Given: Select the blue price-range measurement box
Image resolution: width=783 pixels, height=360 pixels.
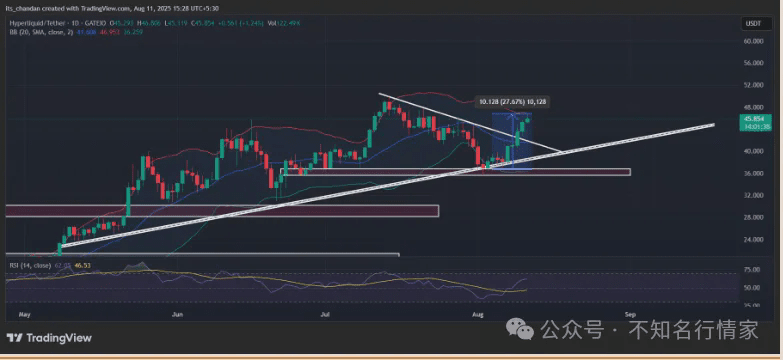Looking at the screenshot, I should tap(512, 141).
